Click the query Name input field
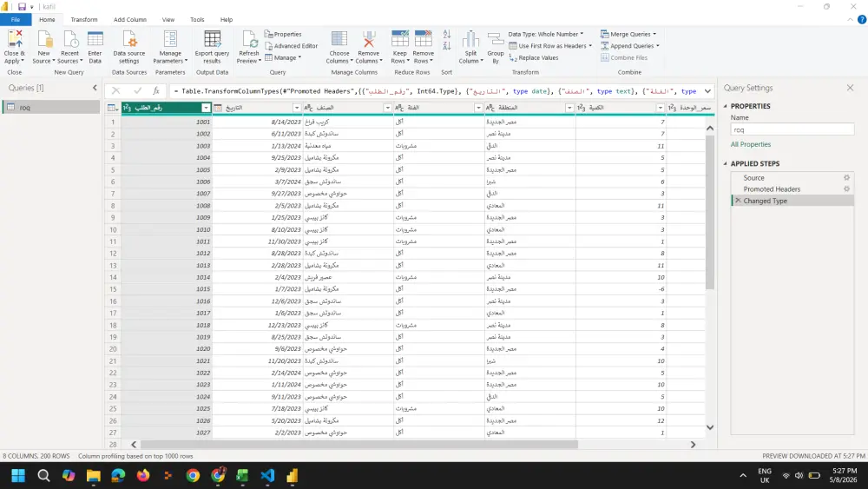This screenshot has height=489, width=868. pyautogui.click(x=792, y=129)
